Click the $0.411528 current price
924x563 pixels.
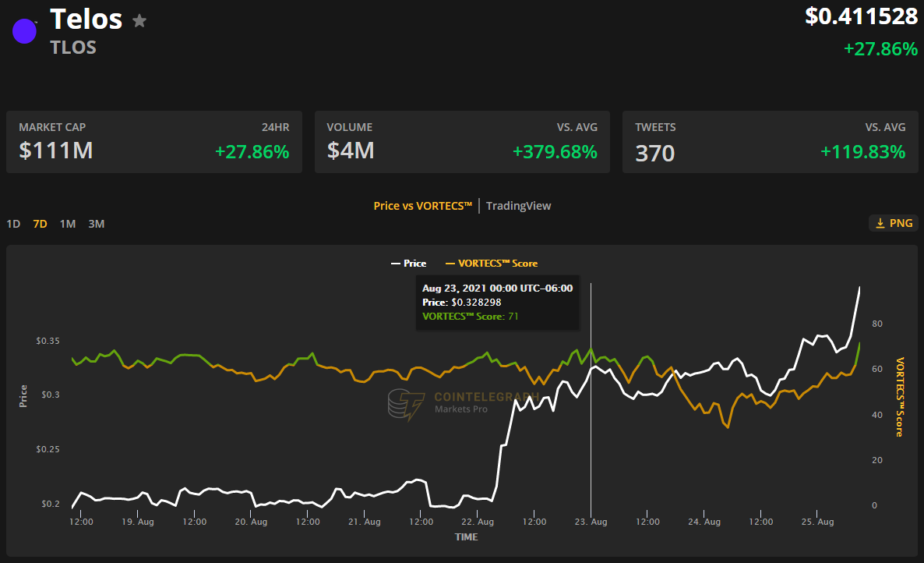tap(861, 17)
